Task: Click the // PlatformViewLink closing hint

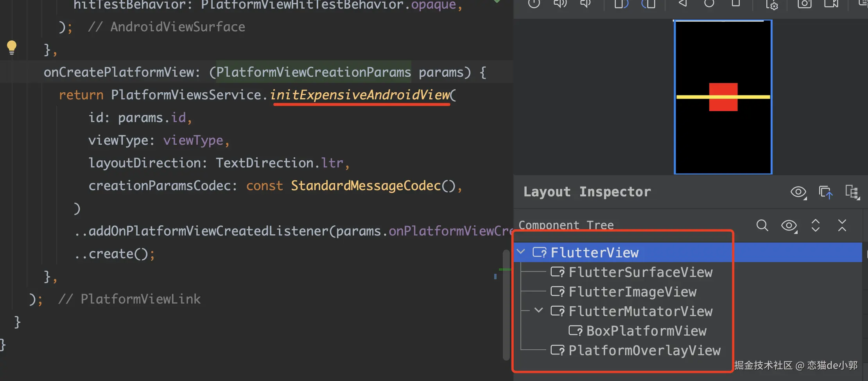Action: point(129,299)
